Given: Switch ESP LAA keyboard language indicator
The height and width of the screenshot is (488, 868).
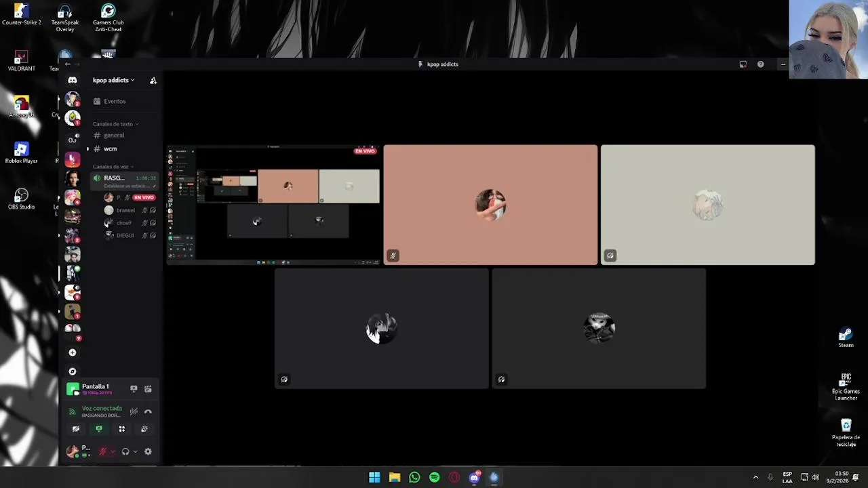Looking at the screenshot, I should click(x=787, y=477).
